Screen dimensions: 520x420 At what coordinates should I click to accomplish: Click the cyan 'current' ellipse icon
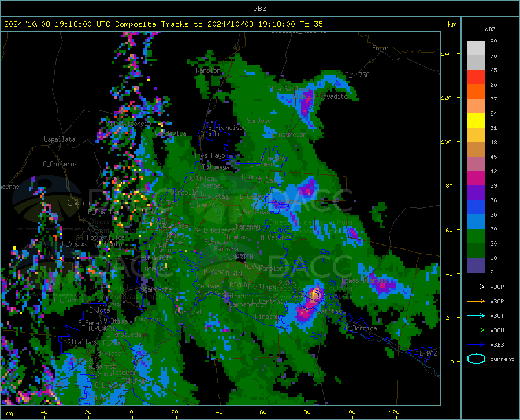(476, 359)
